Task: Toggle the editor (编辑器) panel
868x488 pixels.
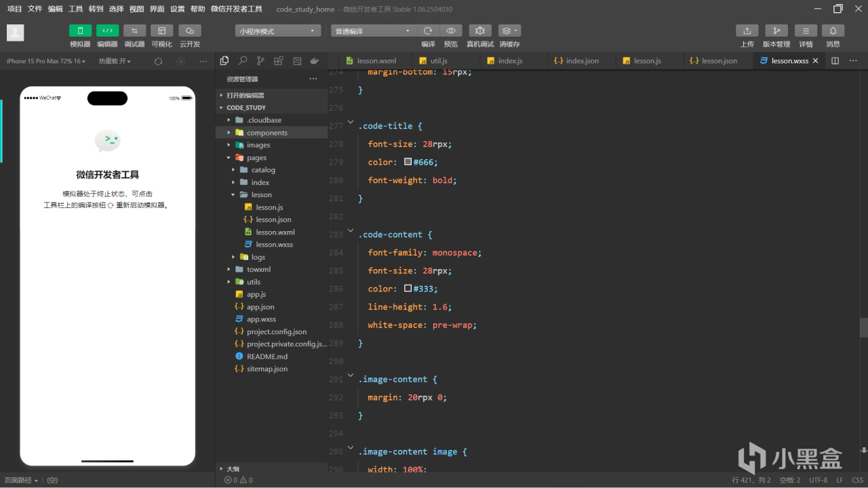Action: 107,31
